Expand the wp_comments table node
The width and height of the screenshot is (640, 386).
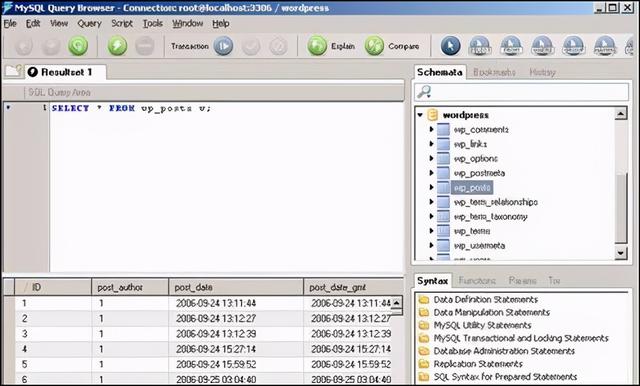click(x=431, y=129)
